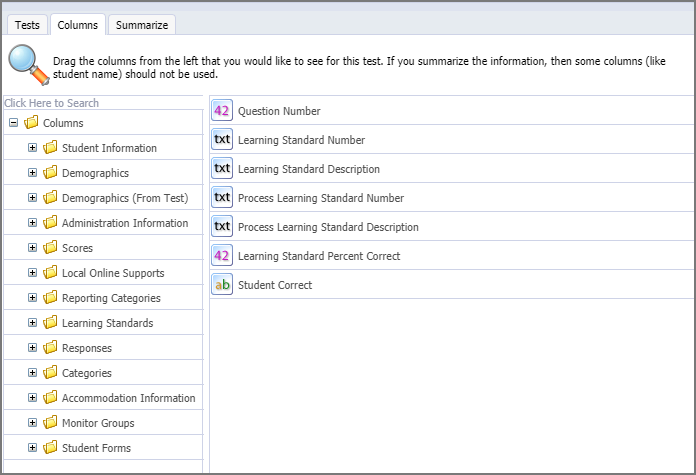Expand the Accommodation Information node
696x475 pixels.
32,397
